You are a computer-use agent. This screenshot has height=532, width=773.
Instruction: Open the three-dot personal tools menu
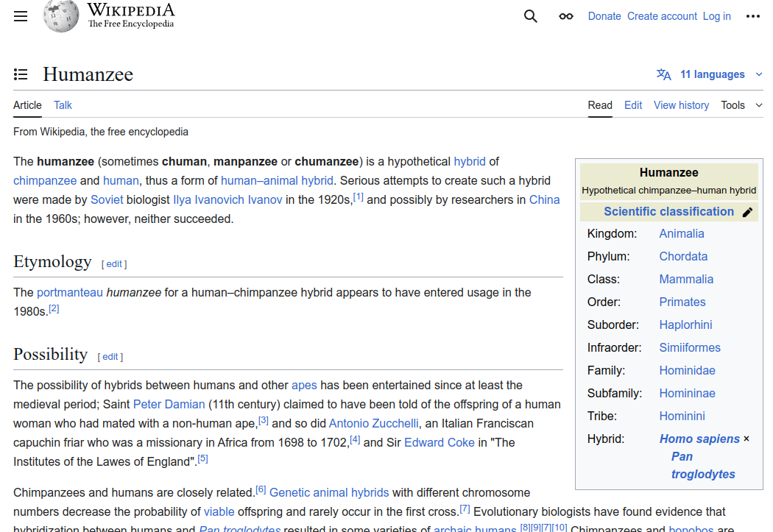click(753, 16)
